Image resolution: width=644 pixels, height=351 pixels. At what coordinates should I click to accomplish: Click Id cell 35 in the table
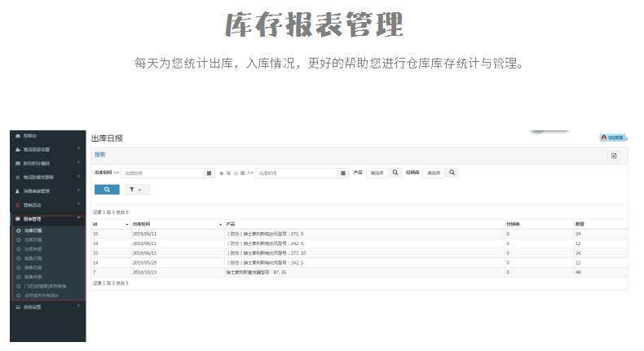95,234
